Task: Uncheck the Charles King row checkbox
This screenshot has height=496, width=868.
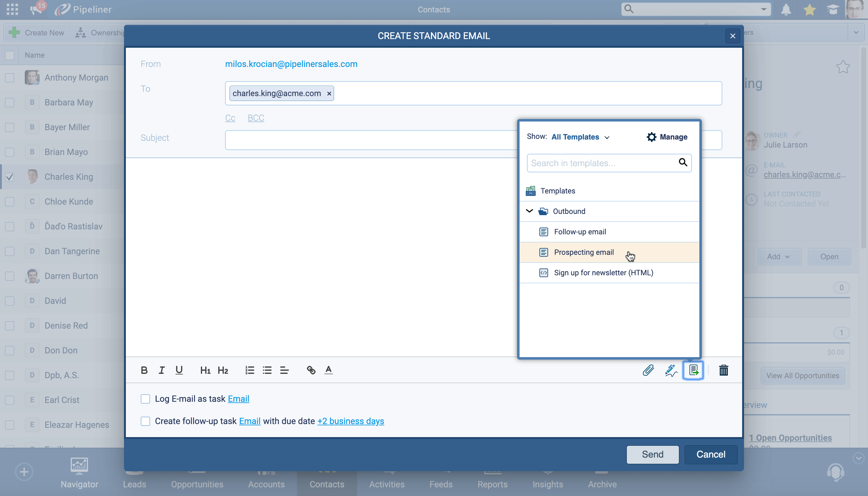Action: point(10,177)
